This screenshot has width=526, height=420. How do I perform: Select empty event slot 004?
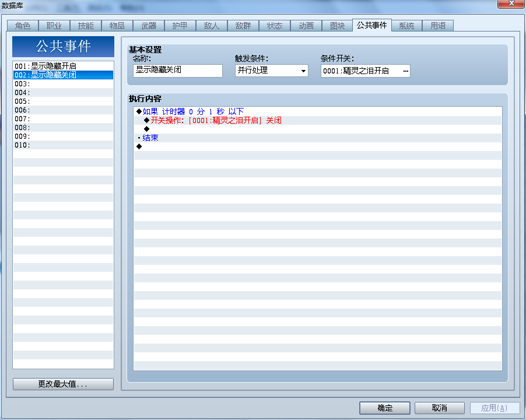click(x=63, y=92)
